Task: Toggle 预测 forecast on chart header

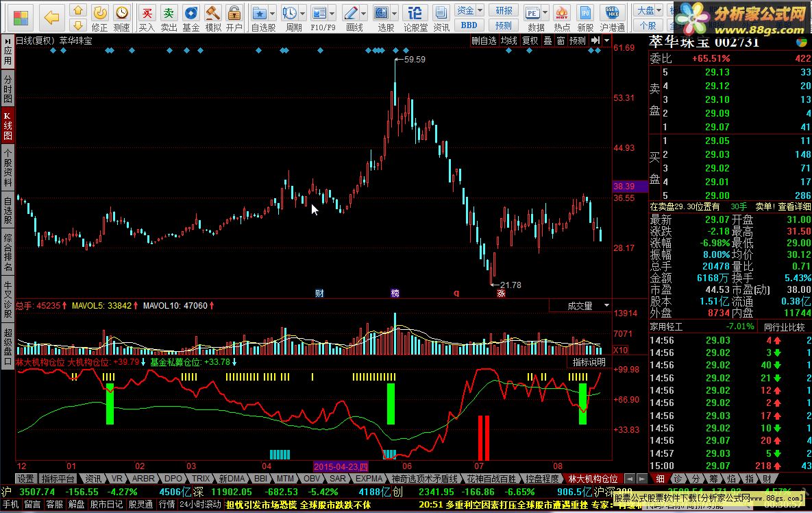Action: point(578,40)
